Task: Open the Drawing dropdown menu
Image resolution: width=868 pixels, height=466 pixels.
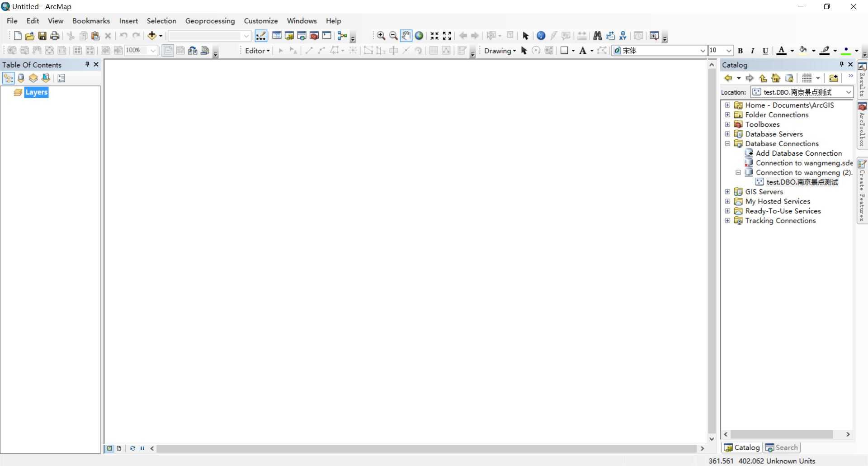Action: [x=500, y=51]
